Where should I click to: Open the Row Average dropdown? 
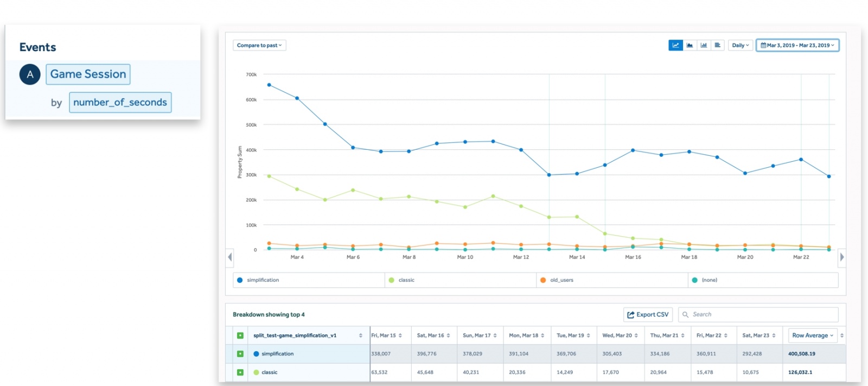tap(813, 336)
